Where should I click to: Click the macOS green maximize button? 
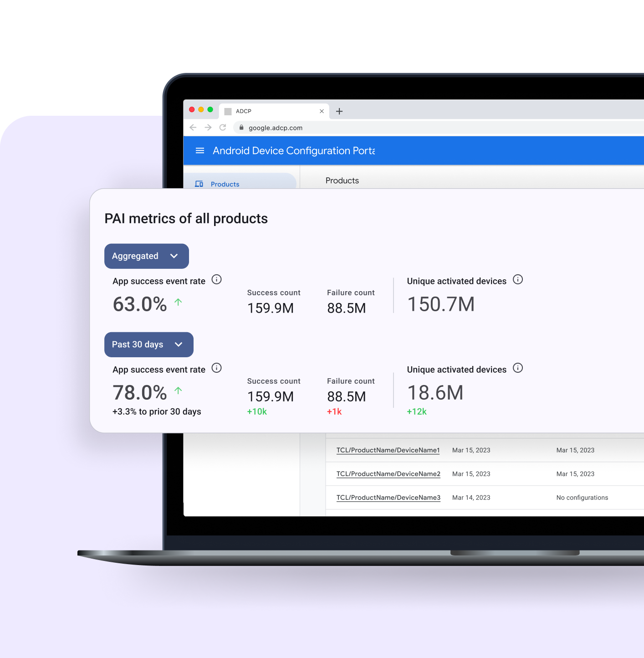210,109
